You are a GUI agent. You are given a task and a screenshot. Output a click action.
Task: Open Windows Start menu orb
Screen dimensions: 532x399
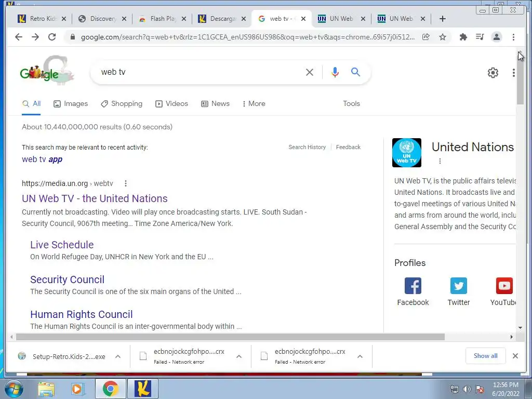click(14, 389)
